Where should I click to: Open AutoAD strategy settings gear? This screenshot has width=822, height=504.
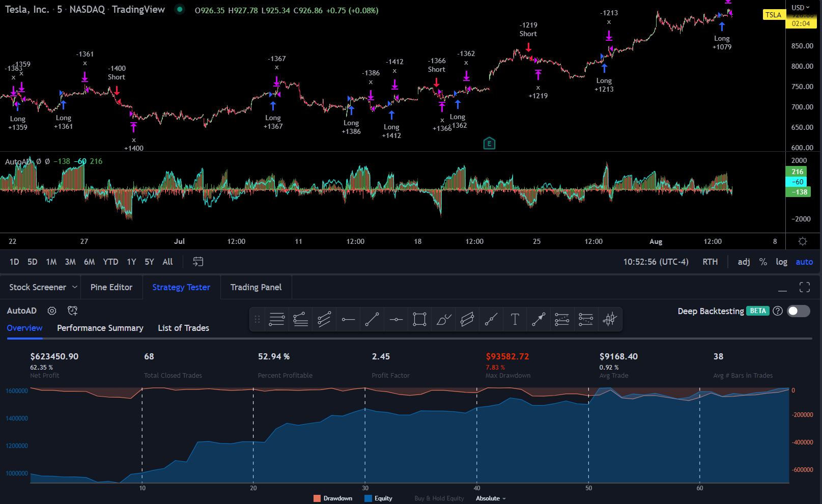tap(52, 311)
